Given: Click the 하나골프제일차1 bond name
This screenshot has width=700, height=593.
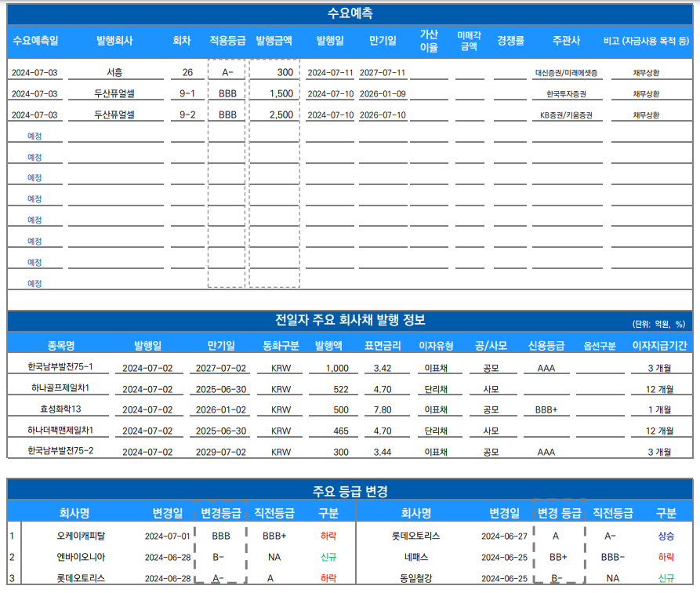Looking at the screenshot, I should click(60, 388).
